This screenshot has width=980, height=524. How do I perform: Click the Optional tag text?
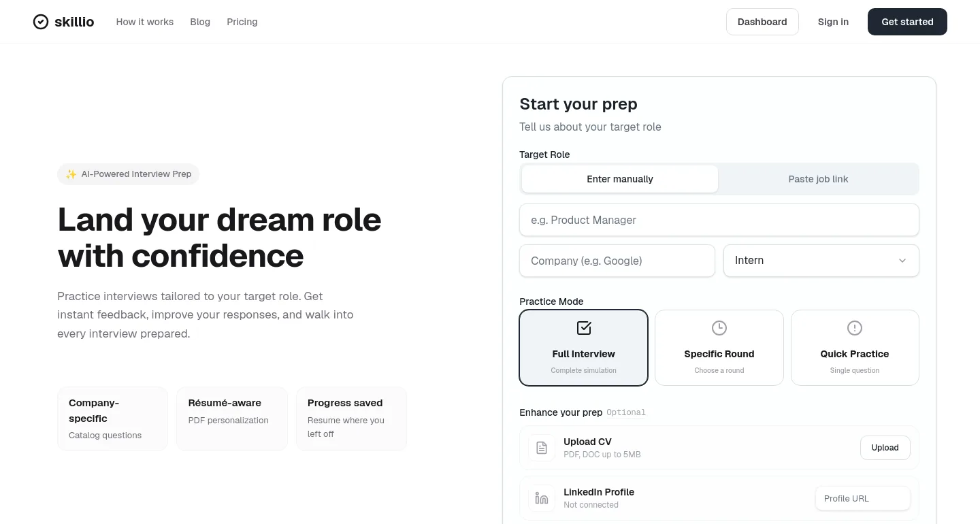point(626,412)
